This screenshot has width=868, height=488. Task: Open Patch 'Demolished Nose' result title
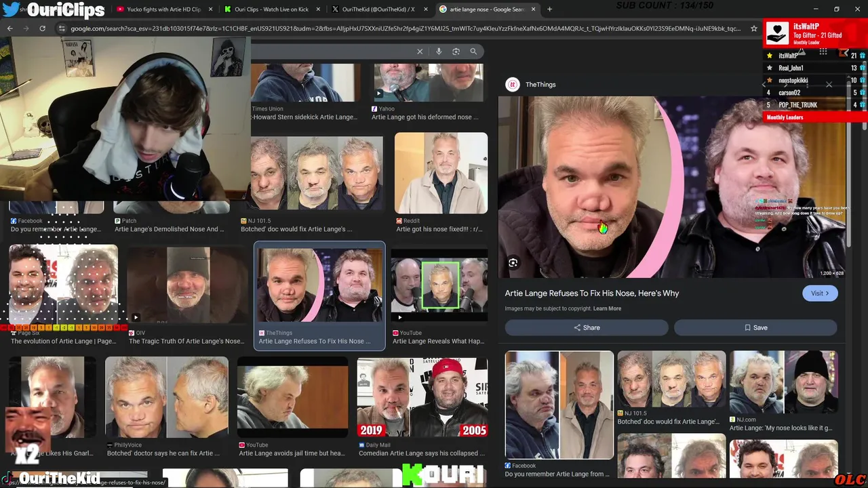pyautogui.click(x=169, y=229)
